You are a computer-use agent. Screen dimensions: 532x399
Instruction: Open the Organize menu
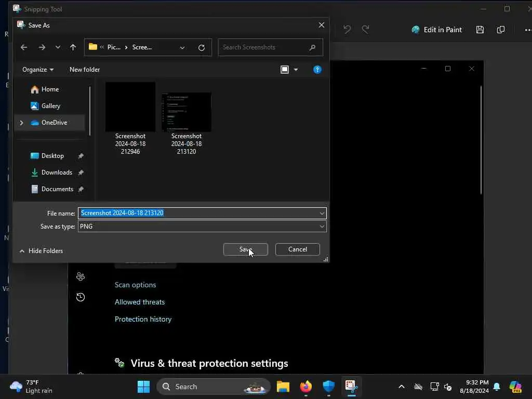37,70
